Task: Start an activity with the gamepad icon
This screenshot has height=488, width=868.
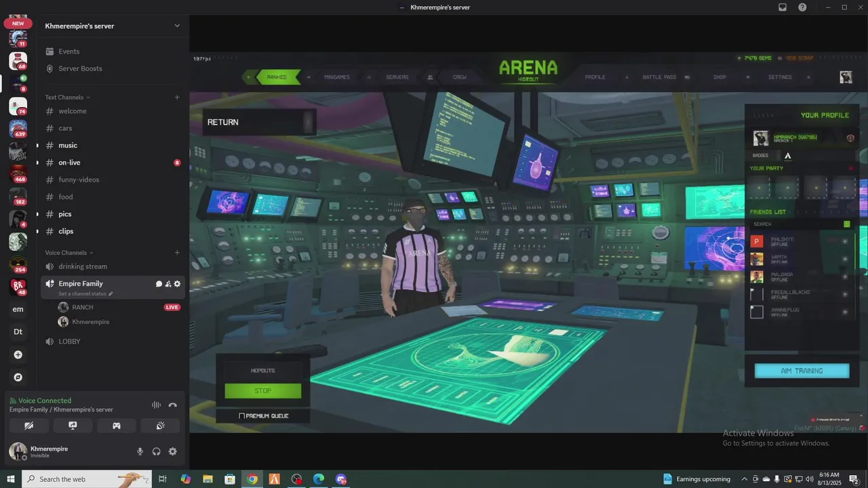Action: (117, 426)
